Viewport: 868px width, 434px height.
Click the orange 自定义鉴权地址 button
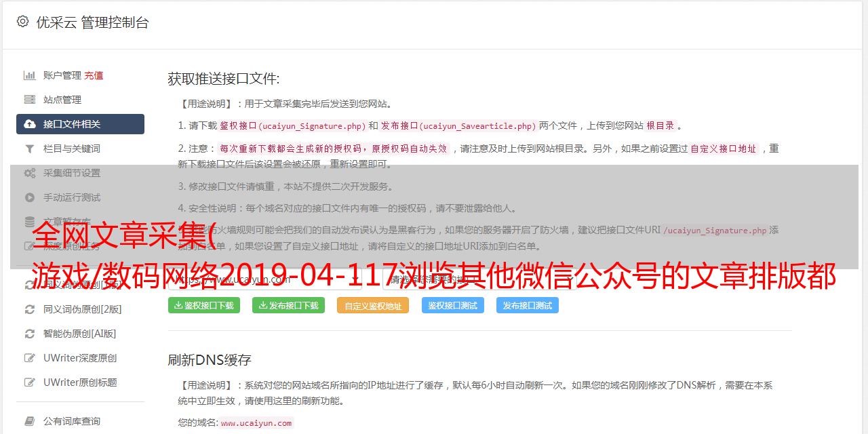[373, 305]
